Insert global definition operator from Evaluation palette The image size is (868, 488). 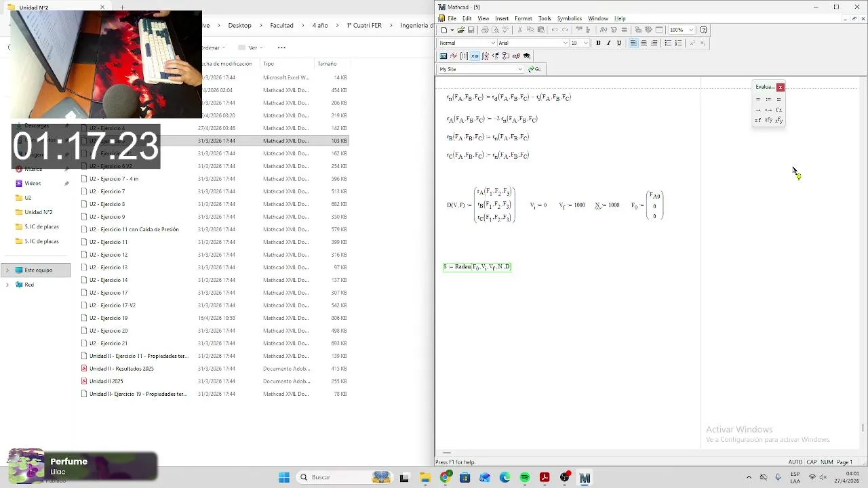778,100
